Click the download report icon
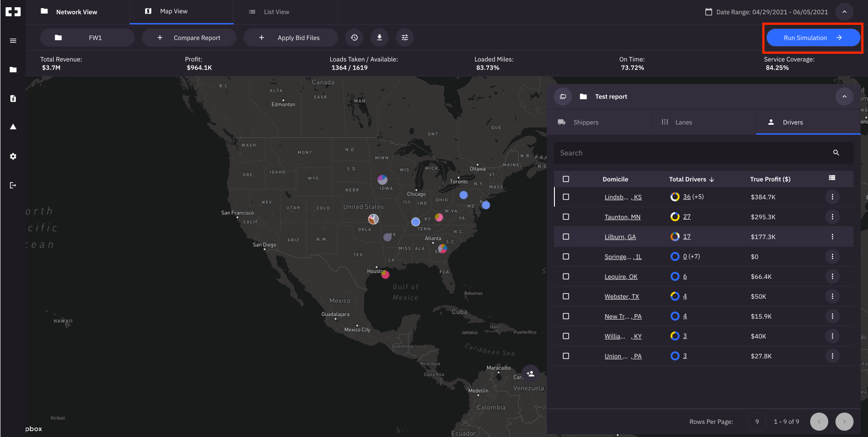Screen dimensions: 868x437 point(380,38)
